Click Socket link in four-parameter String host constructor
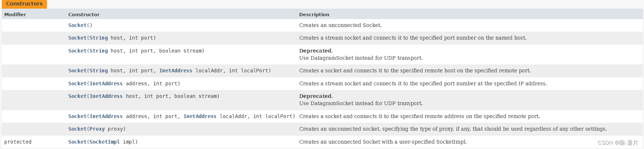Image resolution: width=644 pixels, height=149 pixels. [77, 71]
